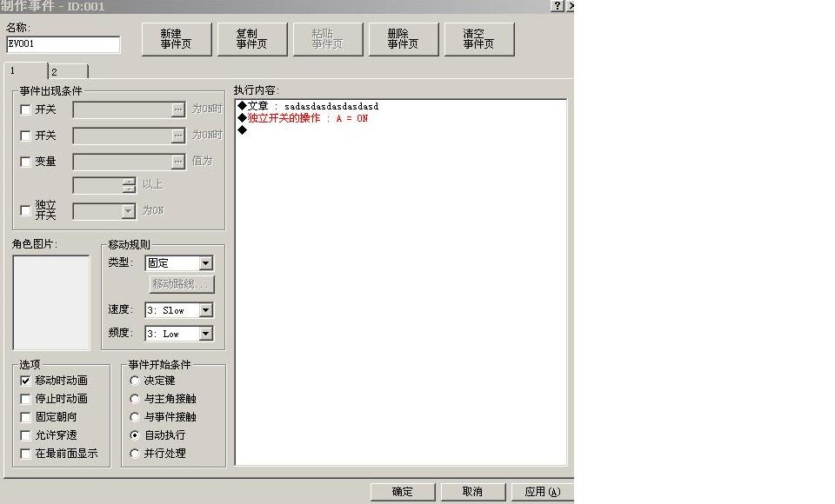Select 并行处理 start condition
The width and height of the screenshot is (835, 504).
pos(135,454)
